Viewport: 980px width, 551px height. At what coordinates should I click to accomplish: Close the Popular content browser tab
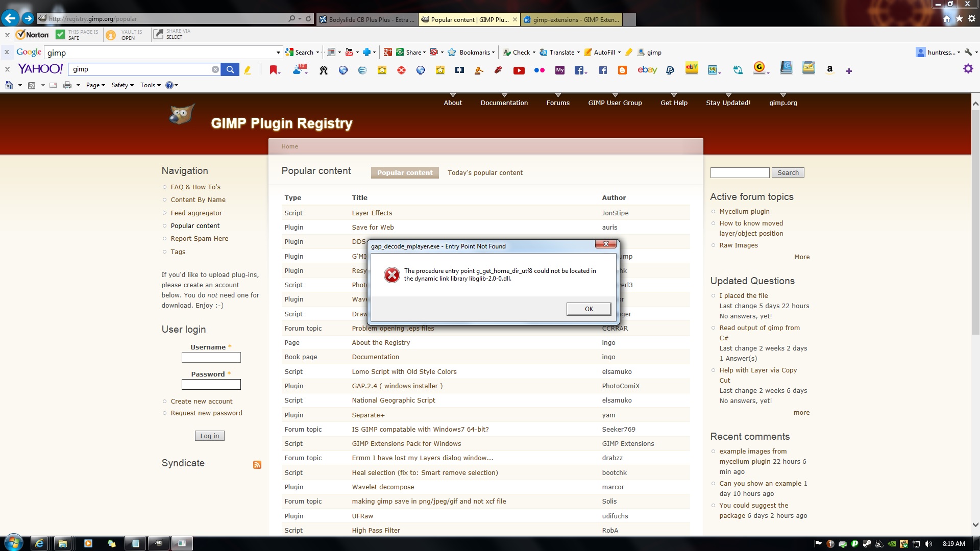point(515,19)
